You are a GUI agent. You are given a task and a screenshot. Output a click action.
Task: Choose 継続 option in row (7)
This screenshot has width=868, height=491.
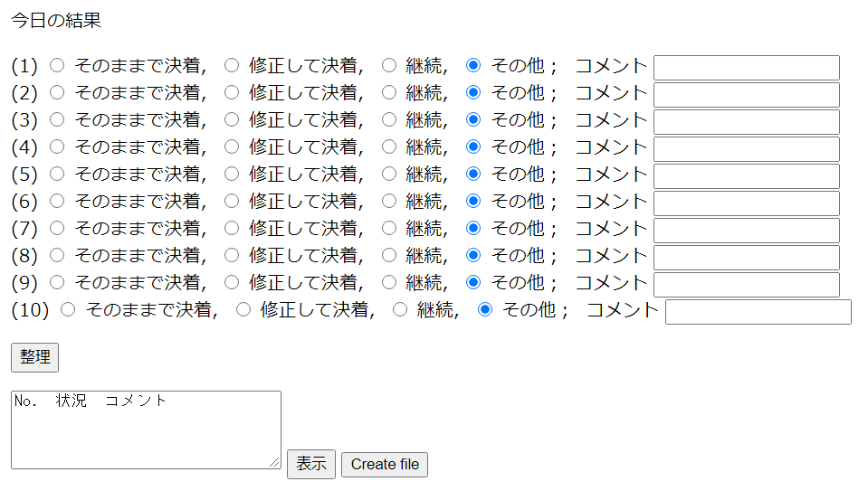(x=389, y=228)
